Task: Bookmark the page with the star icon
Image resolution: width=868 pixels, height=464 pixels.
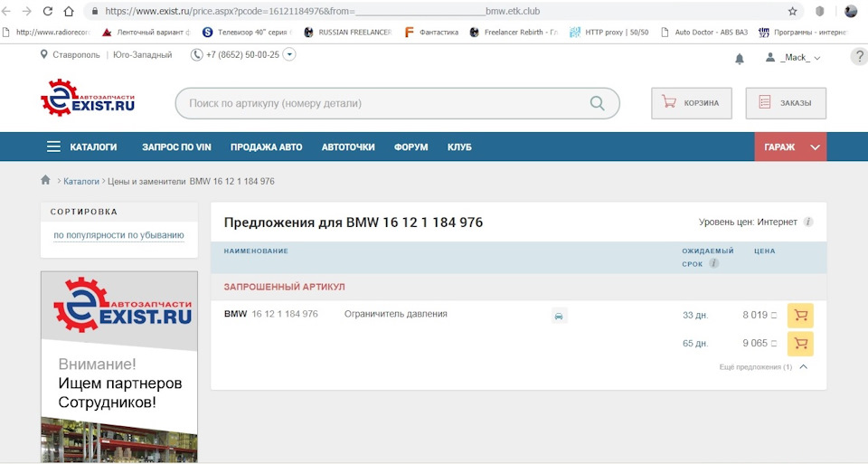Action: click(792, 11)
